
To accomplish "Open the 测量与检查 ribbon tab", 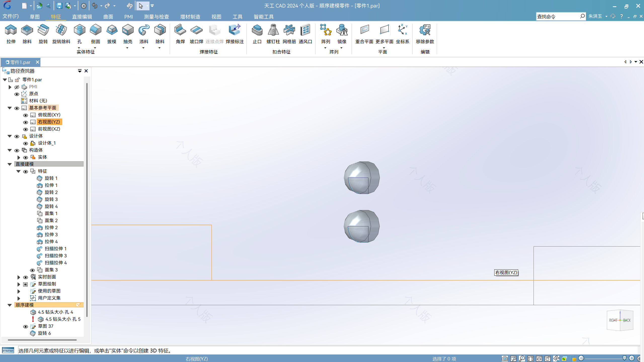I will (156, 17).
